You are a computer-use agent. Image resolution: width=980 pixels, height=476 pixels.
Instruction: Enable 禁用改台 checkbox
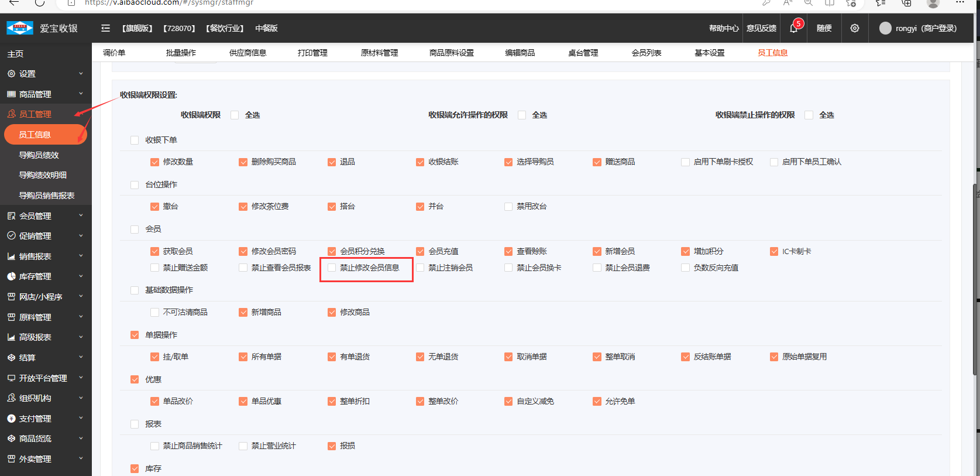[508, 207]
